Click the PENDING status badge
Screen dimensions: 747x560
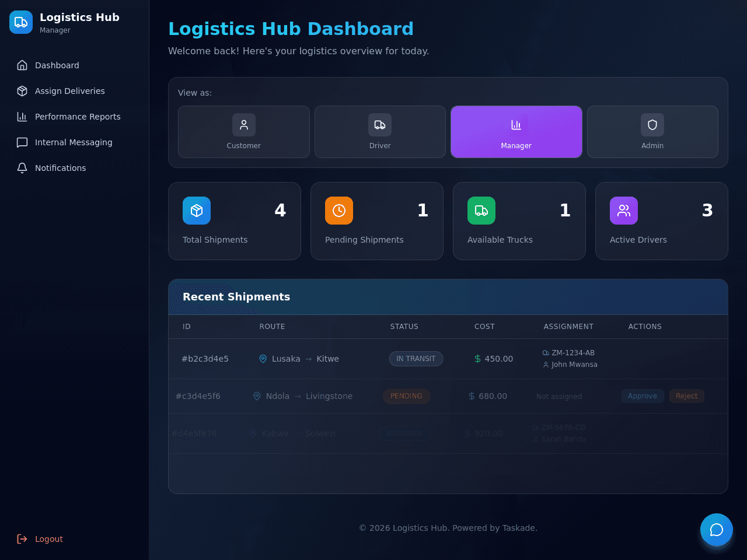click(x=407, y=396)
